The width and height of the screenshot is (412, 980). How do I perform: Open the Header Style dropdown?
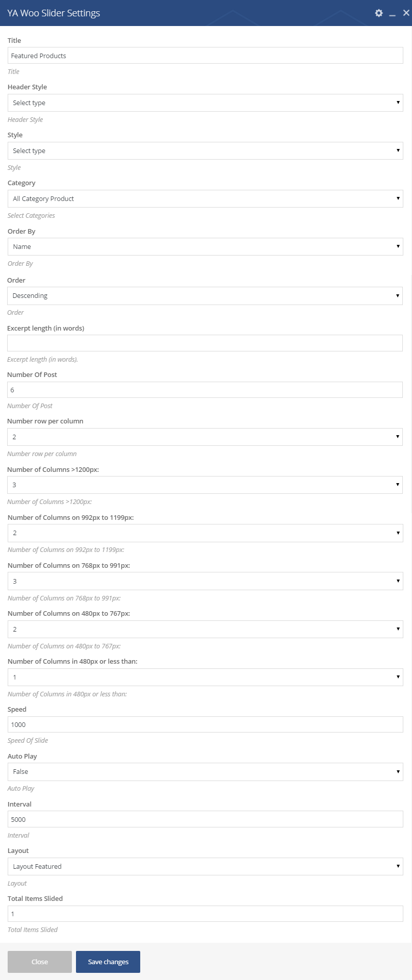[205, 103]
